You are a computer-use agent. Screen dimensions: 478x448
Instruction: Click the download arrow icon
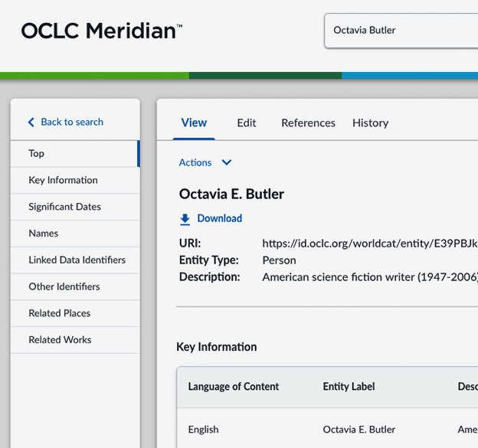click(185, 219)
